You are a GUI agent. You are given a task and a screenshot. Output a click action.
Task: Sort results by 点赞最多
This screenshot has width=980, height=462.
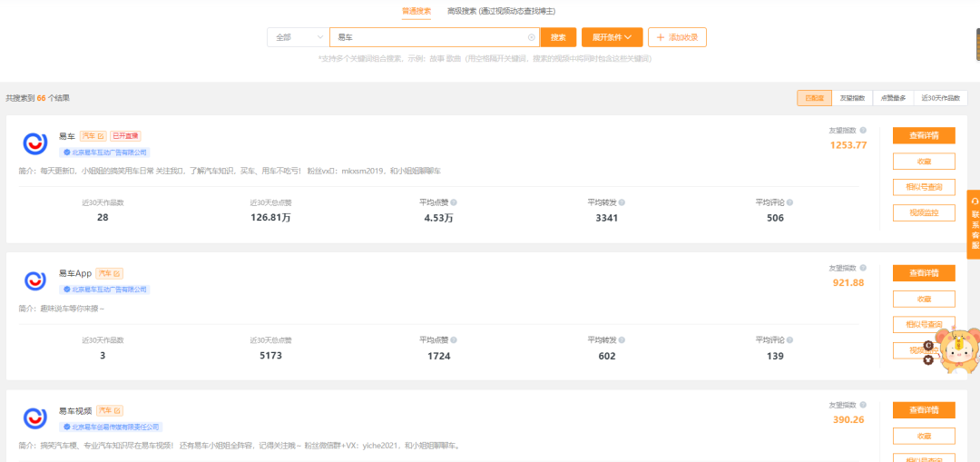pos(893,98)
